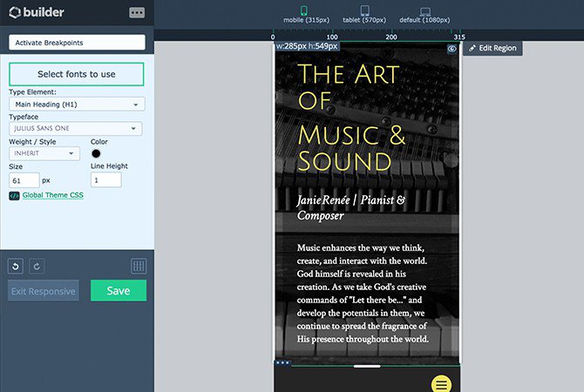Screen dimensions: 584x392
Task: Select the subtitle Janie Renée Pianist & Composer
Action: click(x=351, y=207)
